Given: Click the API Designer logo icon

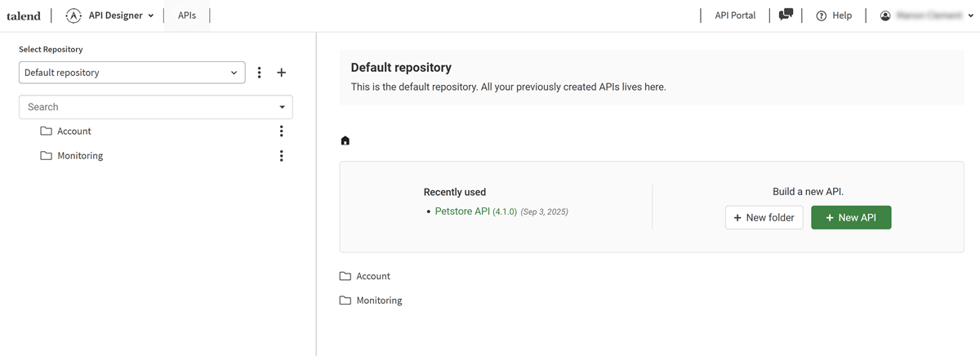Looking at the screenshot, I should click(73, 16).
